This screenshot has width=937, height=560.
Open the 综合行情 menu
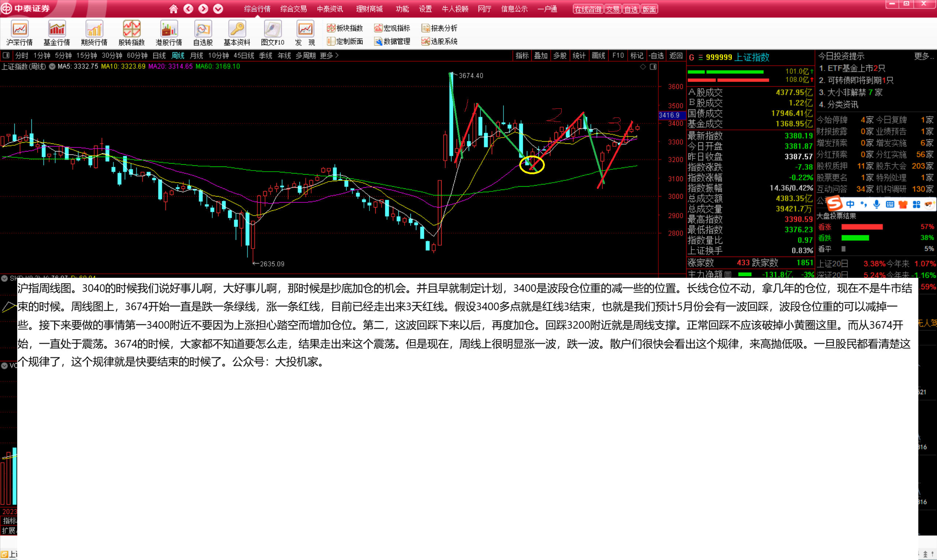257,9
